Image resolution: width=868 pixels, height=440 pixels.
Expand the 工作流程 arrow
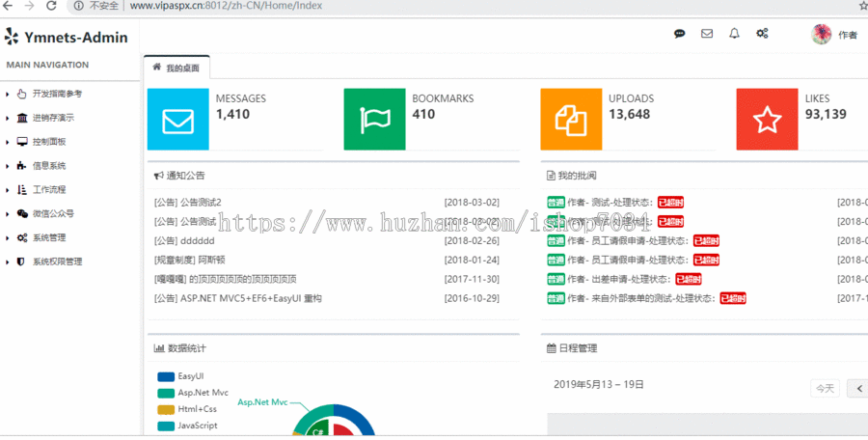point(7,190)
